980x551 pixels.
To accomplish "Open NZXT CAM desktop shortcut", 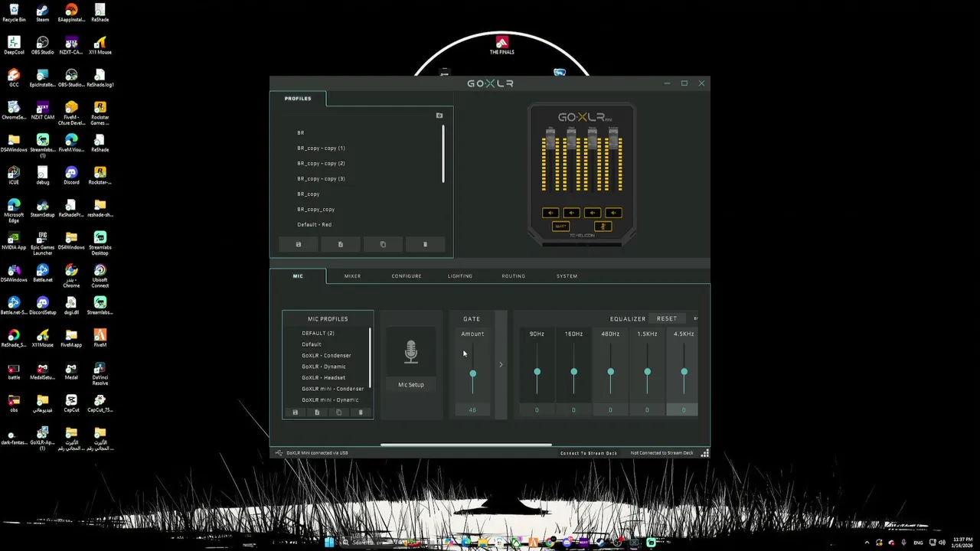I will [43, 110].
